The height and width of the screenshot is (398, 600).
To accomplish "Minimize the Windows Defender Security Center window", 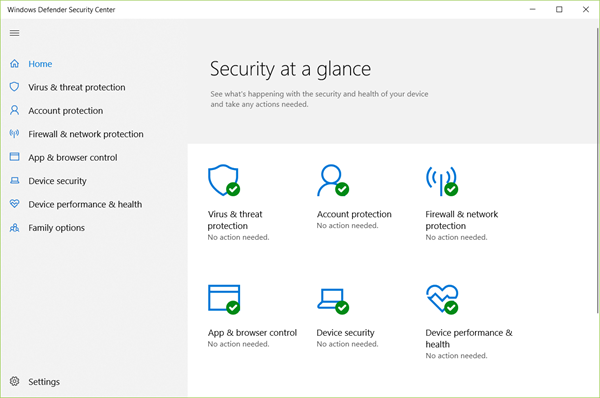I will coord(532,9).
